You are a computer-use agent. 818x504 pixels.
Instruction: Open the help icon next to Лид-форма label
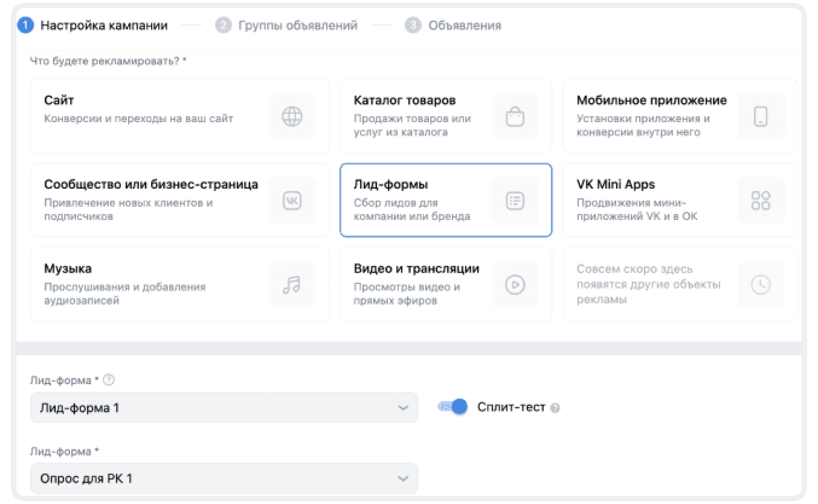pos(109,379)
